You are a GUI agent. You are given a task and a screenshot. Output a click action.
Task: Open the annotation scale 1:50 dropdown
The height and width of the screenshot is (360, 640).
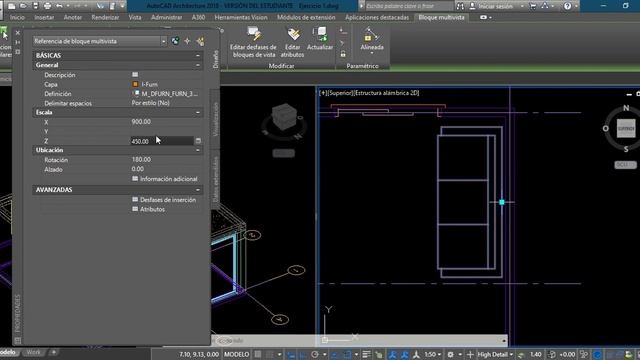[433, 354]
